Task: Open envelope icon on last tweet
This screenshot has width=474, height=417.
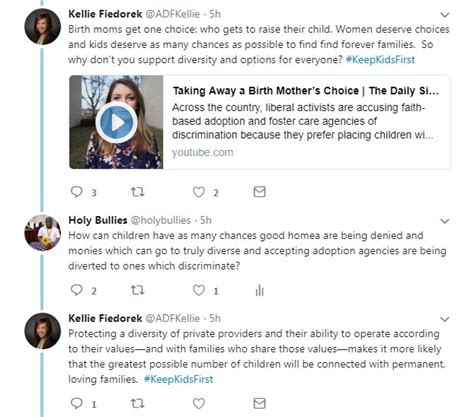Action: [x=259, y=403]
